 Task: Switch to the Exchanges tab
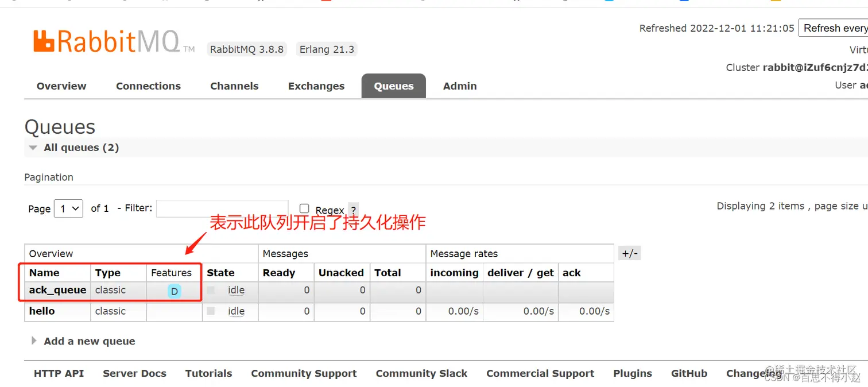(316, 86)
